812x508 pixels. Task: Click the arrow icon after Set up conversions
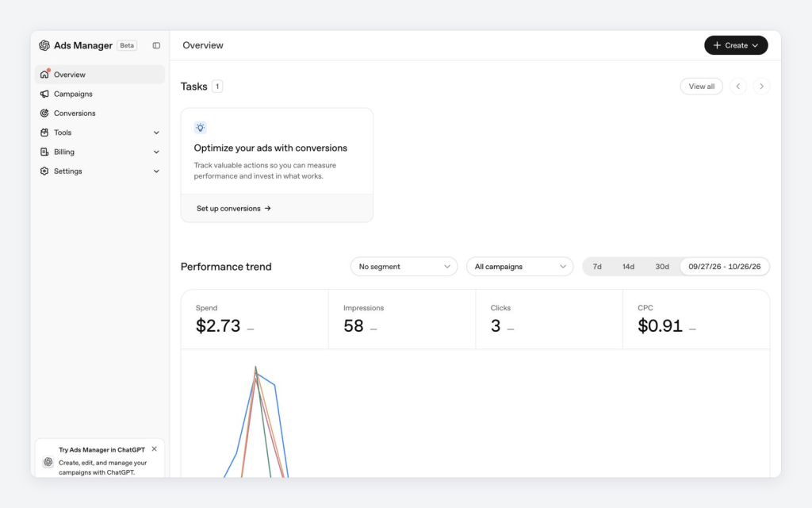[x=268, y=209]
